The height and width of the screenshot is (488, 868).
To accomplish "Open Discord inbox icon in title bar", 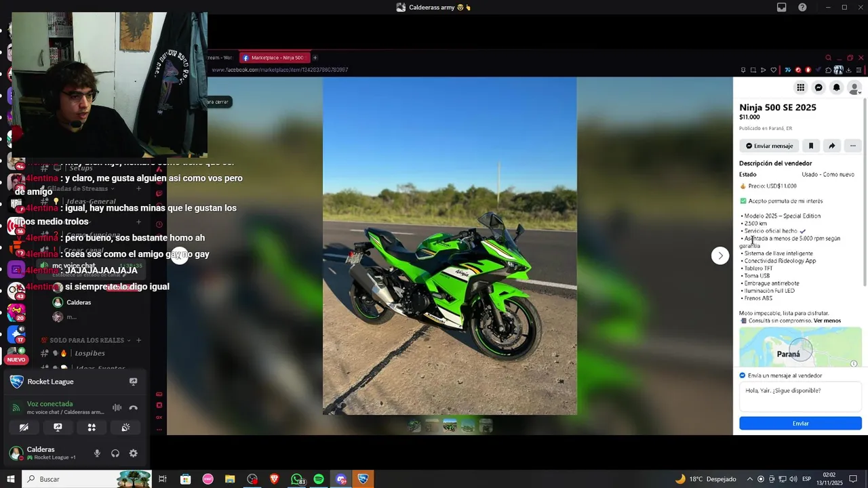I will point(781,7).
